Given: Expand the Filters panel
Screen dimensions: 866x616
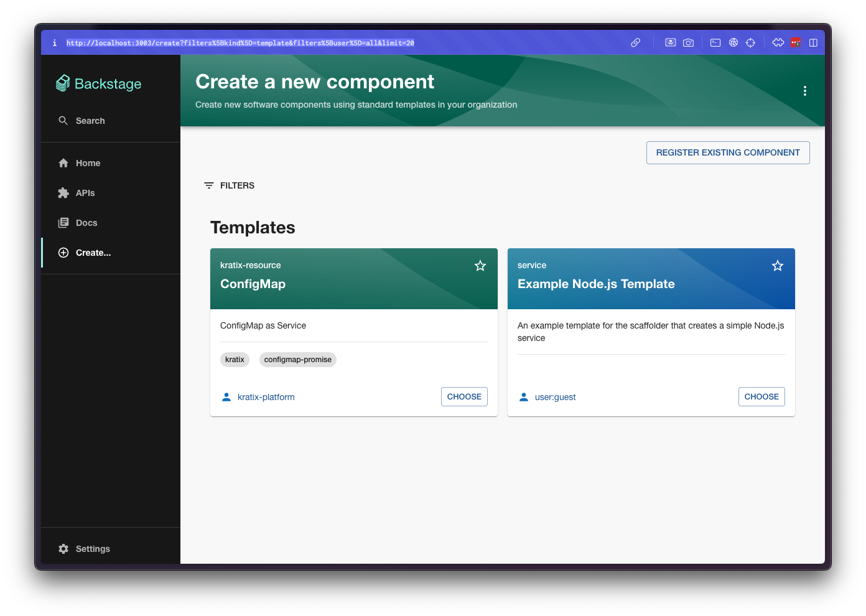Looking at the screenshot, I should click(230, 185).
